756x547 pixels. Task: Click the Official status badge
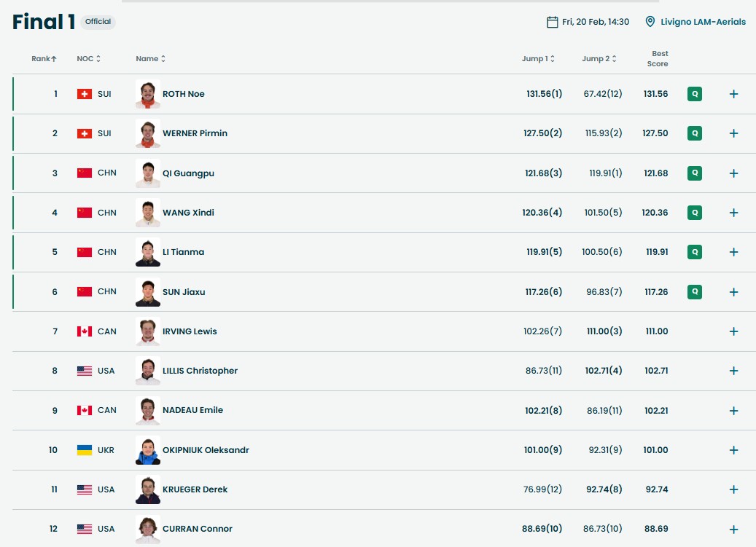(x=98, y=22)
